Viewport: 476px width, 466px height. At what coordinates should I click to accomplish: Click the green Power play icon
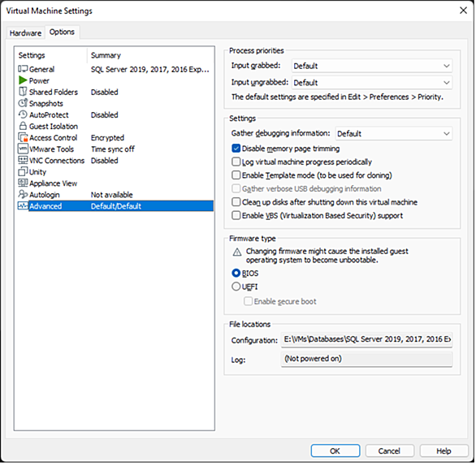tap(23, 80)
